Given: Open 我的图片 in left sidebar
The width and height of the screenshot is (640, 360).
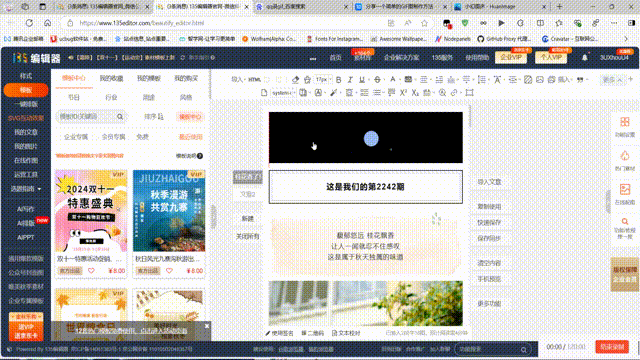Looking at the screenshot, I should coord(26,146).
